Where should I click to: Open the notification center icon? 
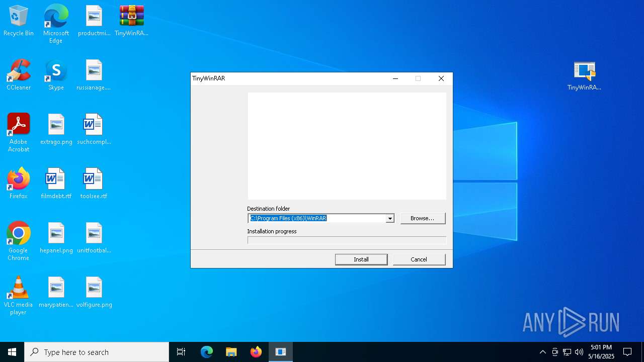tap(627, 352)
